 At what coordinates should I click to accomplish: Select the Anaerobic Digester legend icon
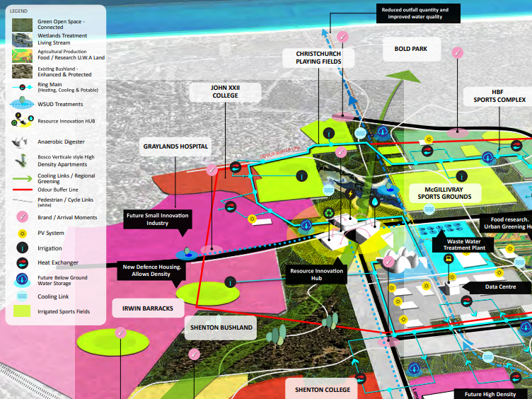[x=20, y=141]
